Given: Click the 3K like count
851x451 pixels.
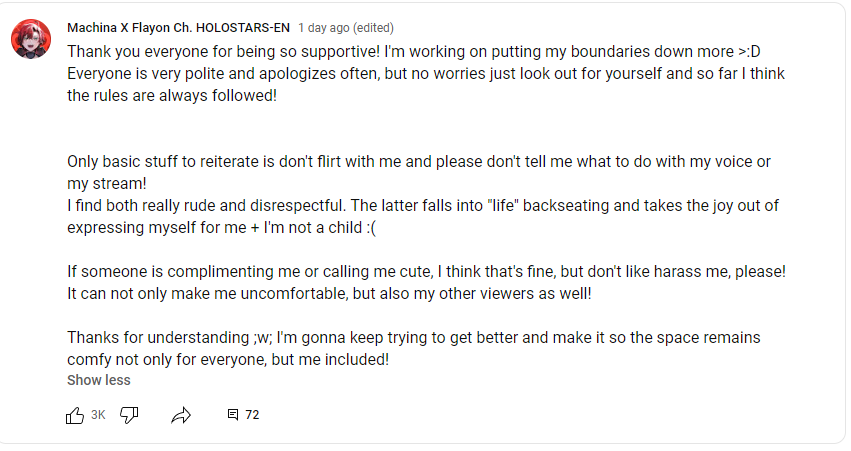Looking at the screenshot, I should 98,415.
